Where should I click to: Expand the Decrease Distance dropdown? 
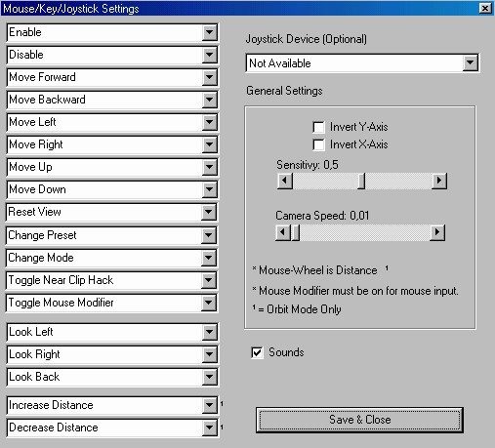[209, 428]
